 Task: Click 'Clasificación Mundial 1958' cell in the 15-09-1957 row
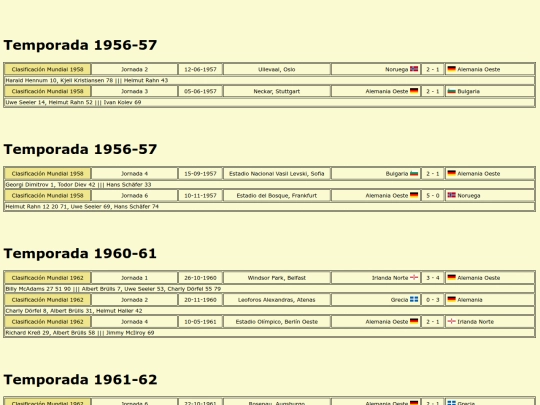tap(48, 174)
